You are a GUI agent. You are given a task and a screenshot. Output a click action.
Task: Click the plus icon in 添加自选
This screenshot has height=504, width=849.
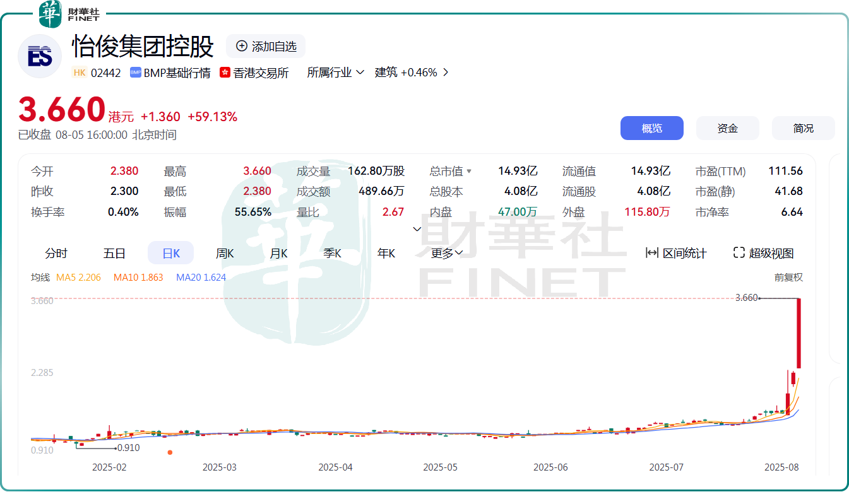point(242,46)
